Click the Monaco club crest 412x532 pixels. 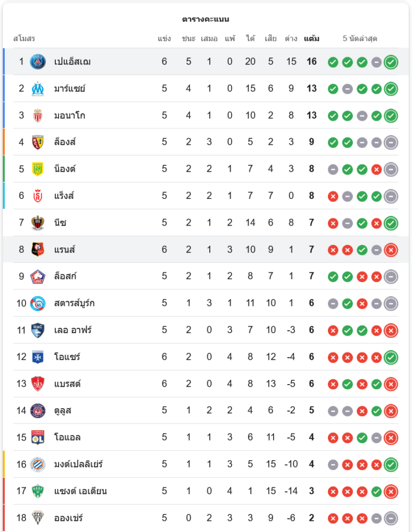point(38,115)
